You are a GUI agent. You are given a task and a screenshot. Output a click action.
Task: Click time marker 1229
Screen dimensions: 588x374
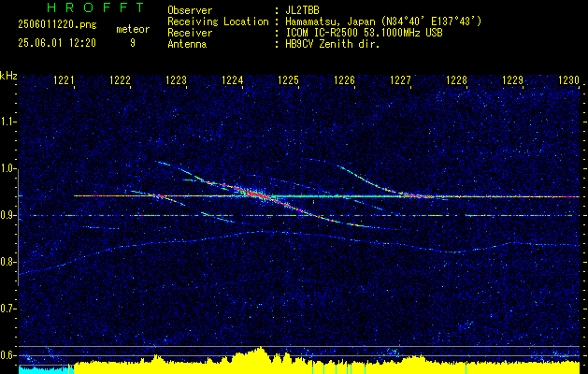coord(512,80)
